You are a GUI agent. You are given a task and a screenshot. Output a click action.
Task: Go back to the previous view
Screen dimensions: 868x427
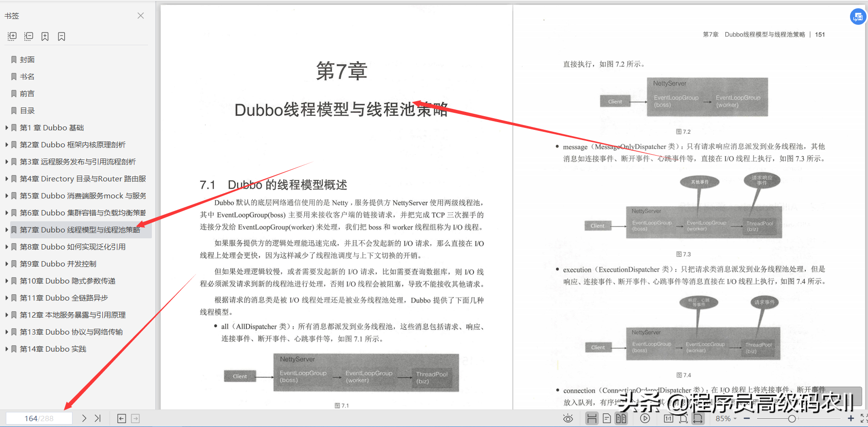pyautogui.click(x=122, y=418)
